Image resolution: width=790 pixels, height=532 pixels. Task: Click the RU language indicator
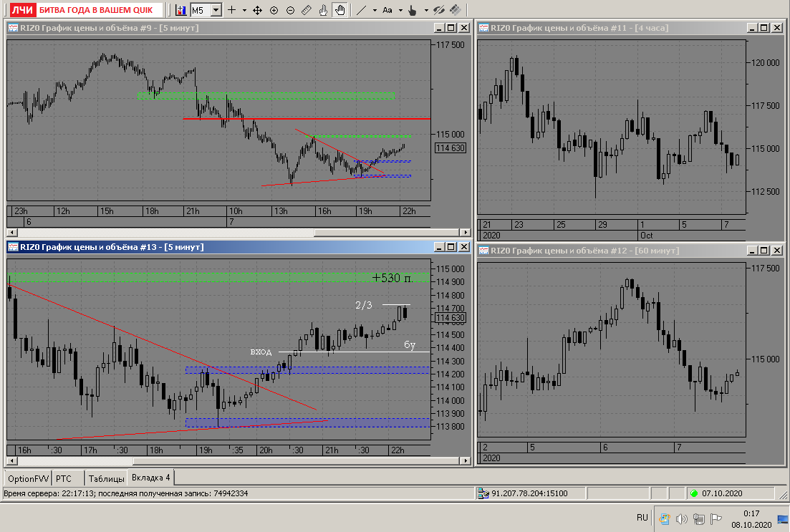point(642,518)
